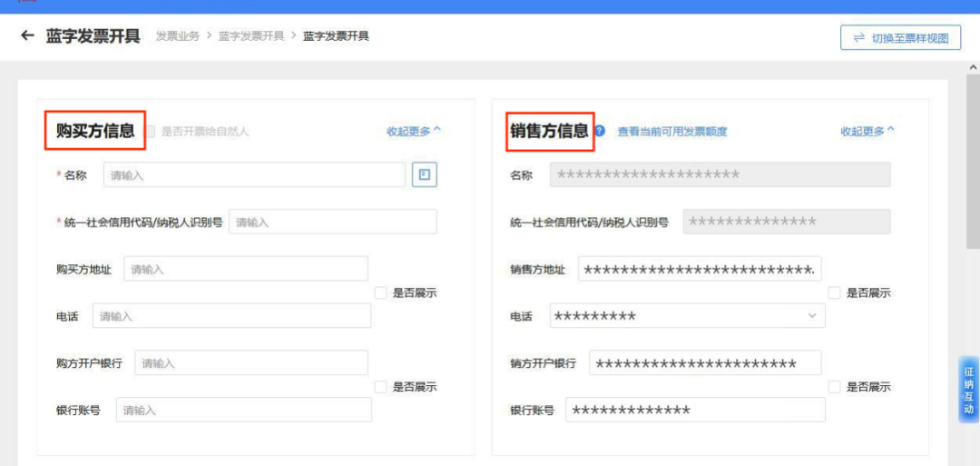Click the 销方开户银行 input field
980x466 pixels.
(x=706, y=362)
